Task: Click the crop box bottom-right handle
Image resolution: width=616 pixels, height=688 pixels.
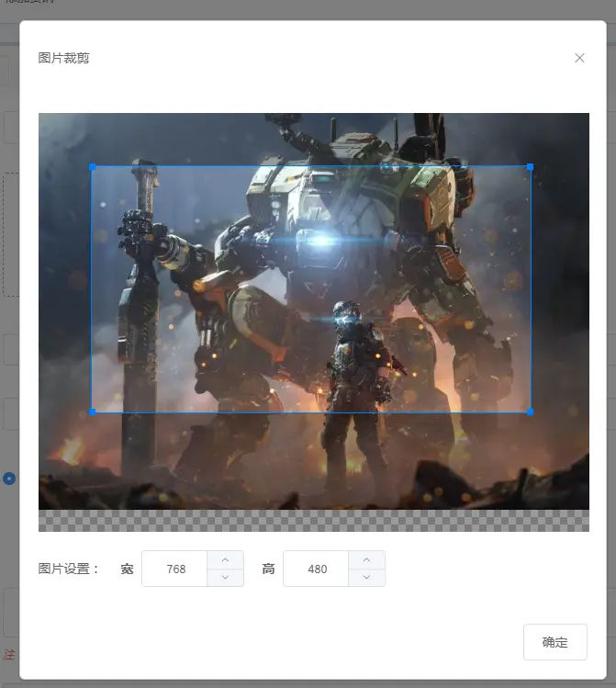Action: pyautogui.click(x=530, y=412)
